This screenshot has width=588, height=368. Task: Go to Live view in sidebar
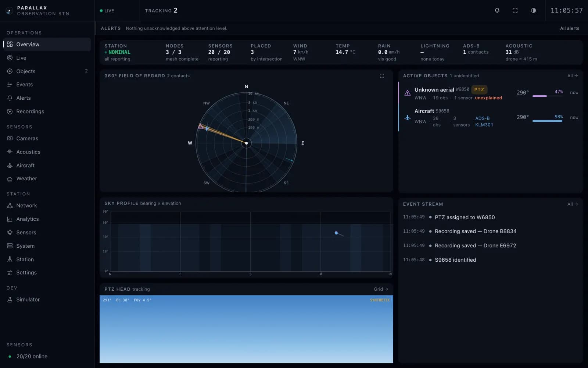[x=47, y=58]
